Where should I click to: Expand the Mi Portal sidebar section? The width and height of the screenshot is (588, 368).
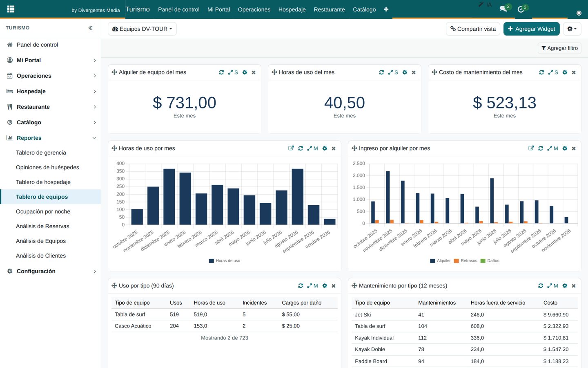click(x=50, y=60)
